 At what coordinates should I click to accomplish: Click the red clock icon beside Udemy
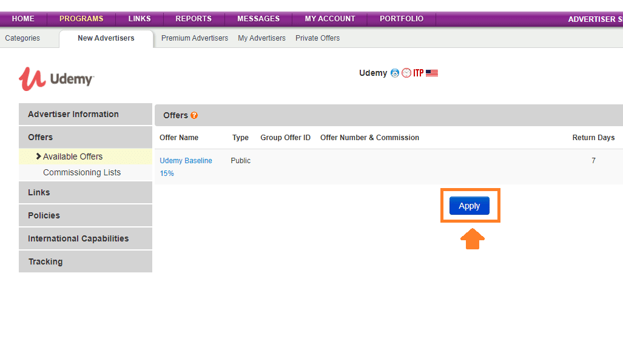406,73
